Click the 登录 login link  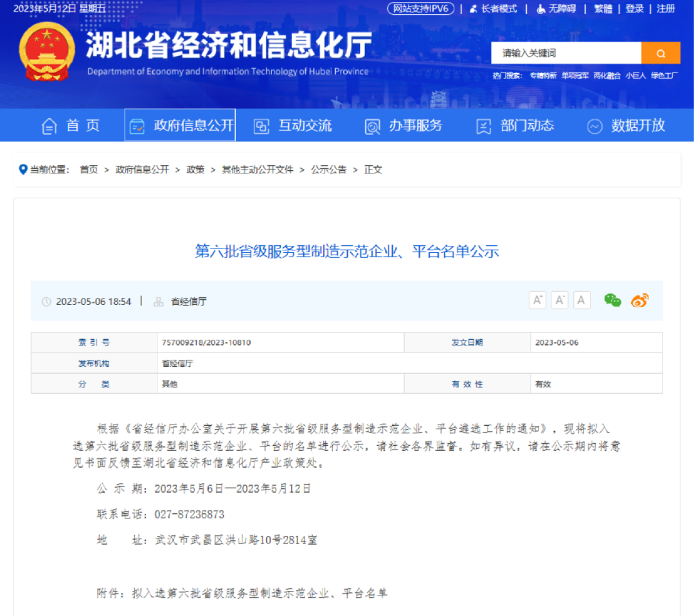coord(634,8)
